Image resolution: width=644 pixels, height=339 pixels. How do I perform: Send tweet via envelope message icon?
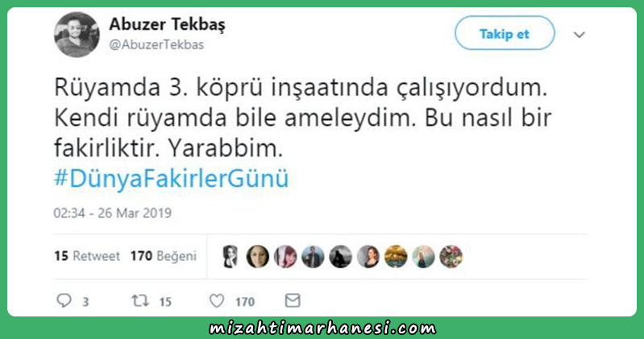pos(293,300)
